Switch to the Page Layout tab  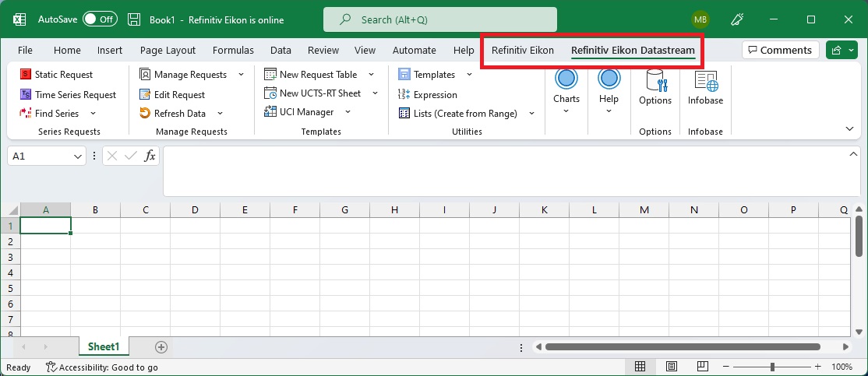pos(168,51)
